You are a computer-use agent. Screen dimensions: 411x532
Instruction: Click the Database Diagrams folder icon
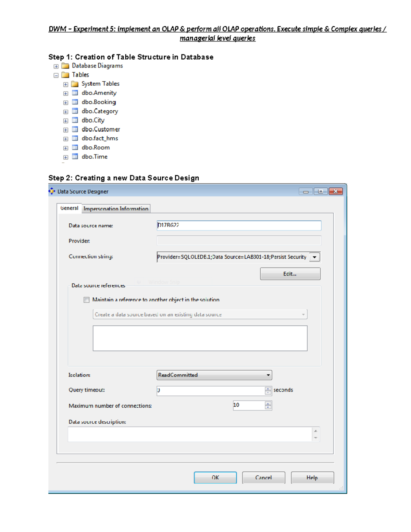click(65, 65)
